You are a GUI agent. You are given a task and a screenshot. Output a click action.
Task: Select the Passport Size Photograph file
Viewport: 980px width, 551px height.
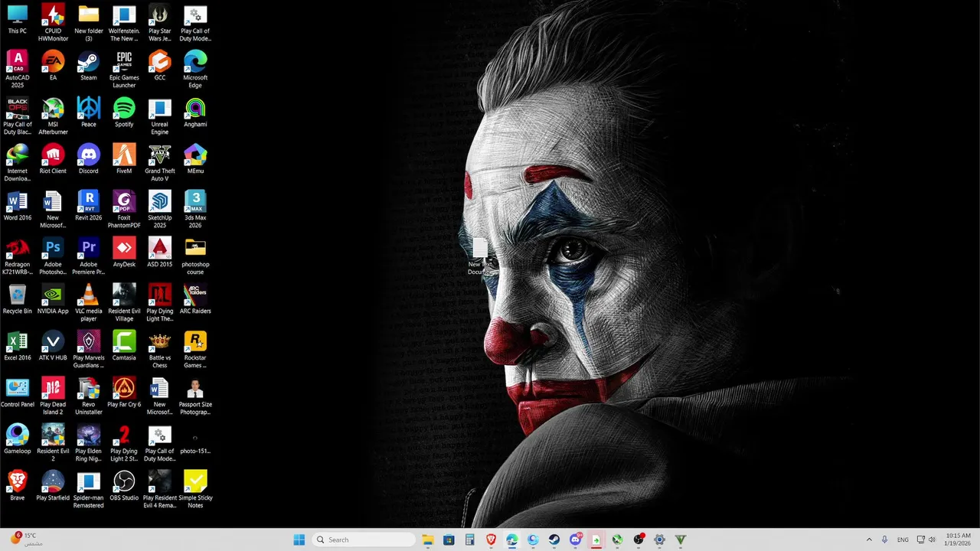195,396
